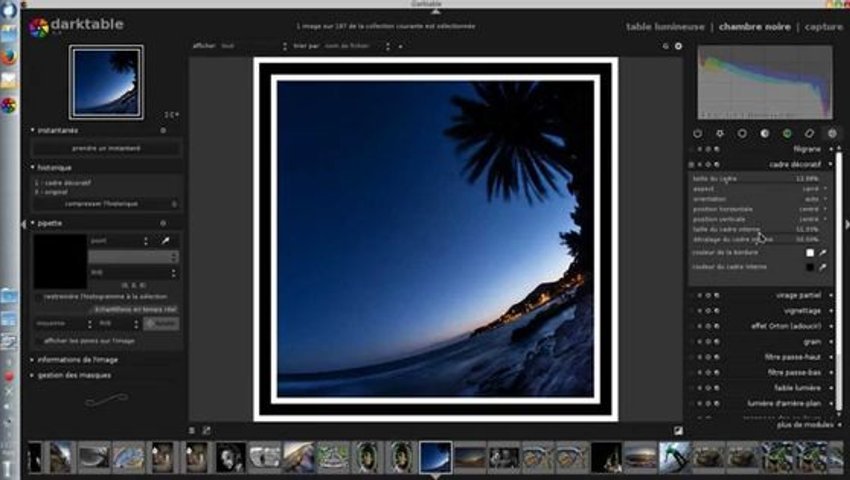
Task: Open the orientation dropdown set to auto
Action: (759, 199)
